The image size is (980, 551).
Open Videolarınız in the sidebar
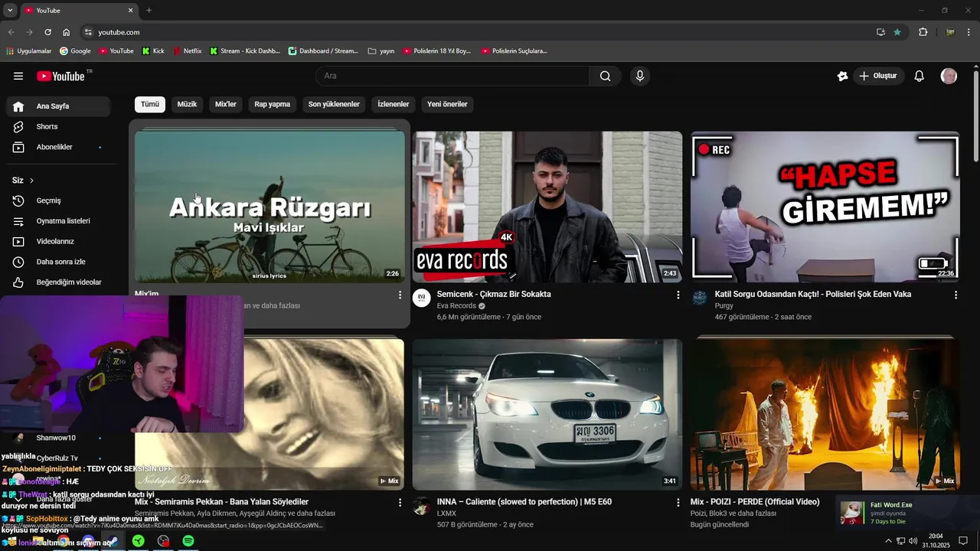tap(58, 241)
